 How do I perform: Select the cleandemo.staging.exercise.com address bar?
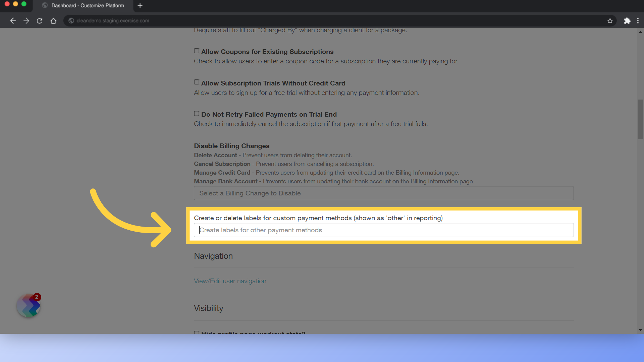tap(112, 20)
